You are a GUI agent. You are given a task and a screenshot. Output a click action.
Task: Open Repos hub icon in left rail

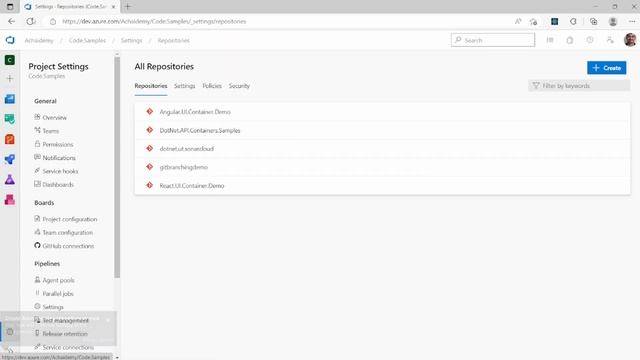[10, 139]
